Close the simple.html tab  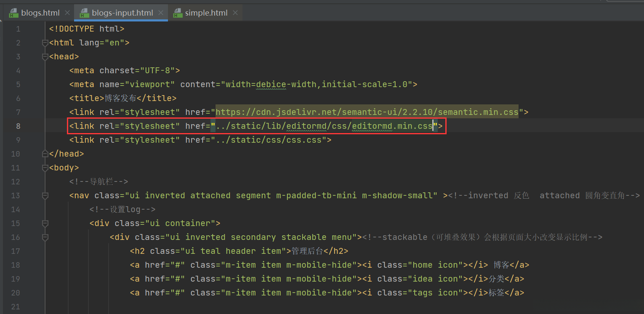tap(235, 13)
